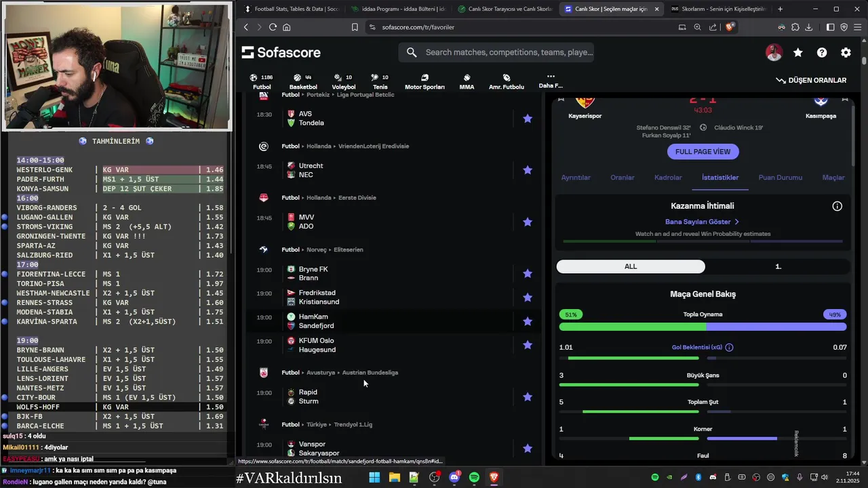
Task: Open Brave Shields lion icon
Action: point(730,27)
